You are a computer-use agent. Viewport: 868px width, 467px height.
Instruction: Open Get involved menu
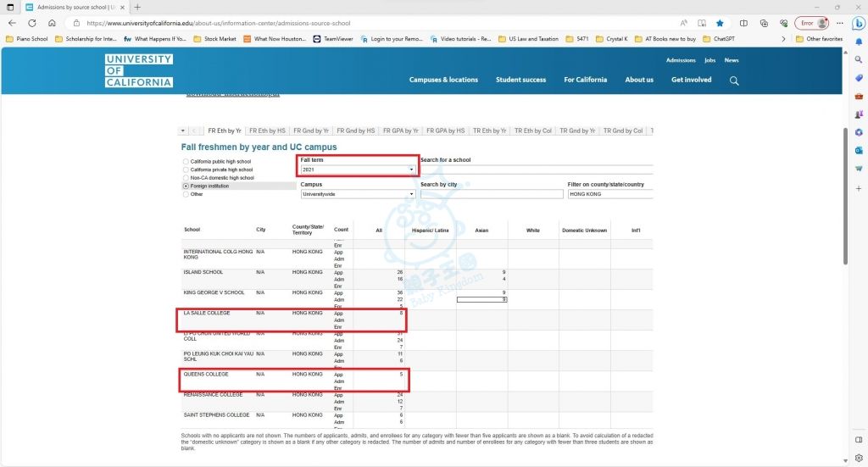[692, 80]
